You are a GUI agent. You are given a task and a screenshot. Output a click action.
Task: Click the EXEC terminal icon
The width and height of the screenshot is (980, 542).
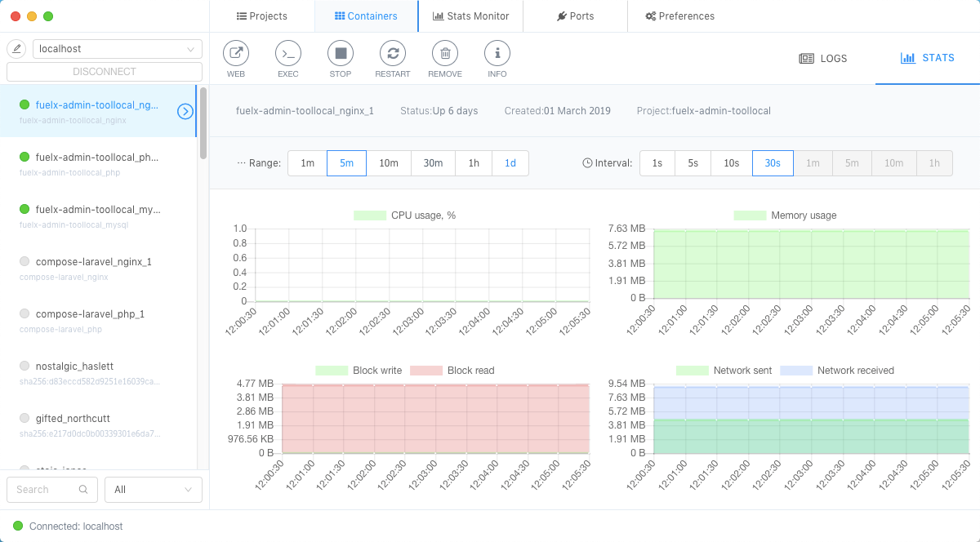click(288, 54)
